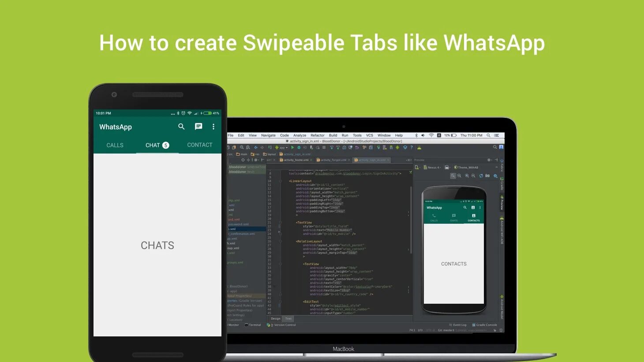Open the Tools menu

(357, 136)
